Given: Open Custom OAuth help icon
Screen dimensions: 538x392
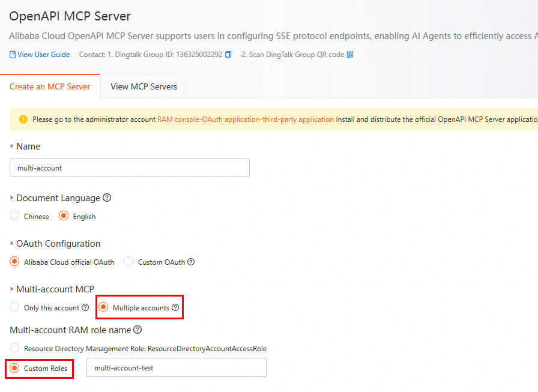Looking at the screenshot, I should (191, 262).
